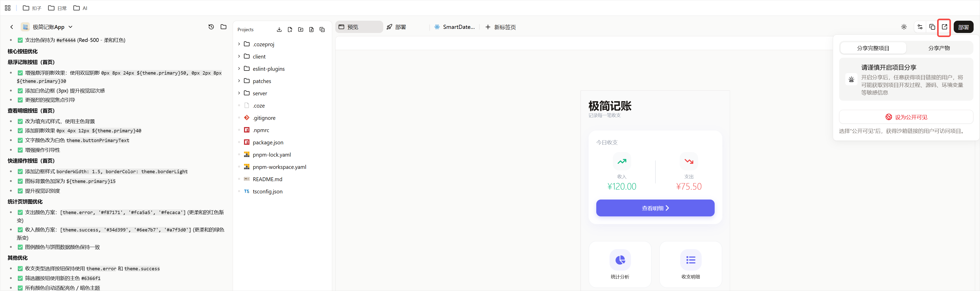Expand the .cozeproj folder

click(239, 44)
